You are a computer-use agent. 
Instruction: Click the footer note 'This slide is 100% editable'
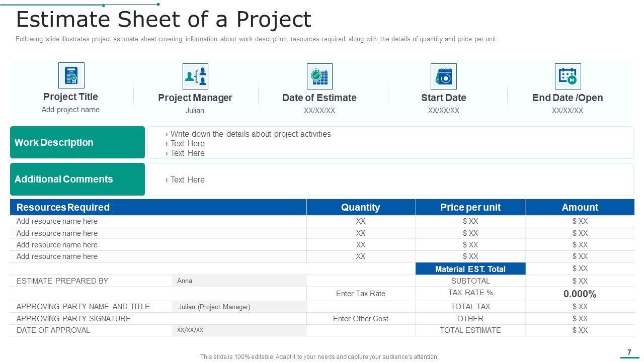point(319,357)
